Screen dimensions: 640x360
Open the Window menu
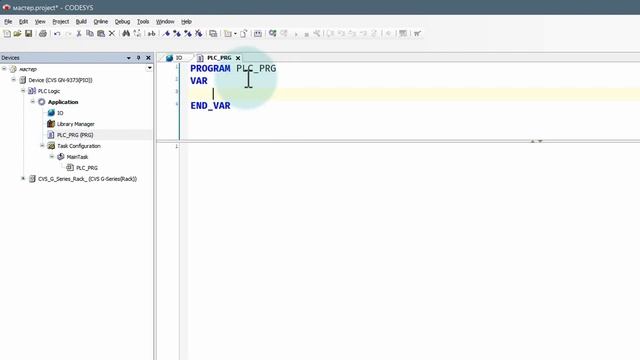tap(165, 22)
